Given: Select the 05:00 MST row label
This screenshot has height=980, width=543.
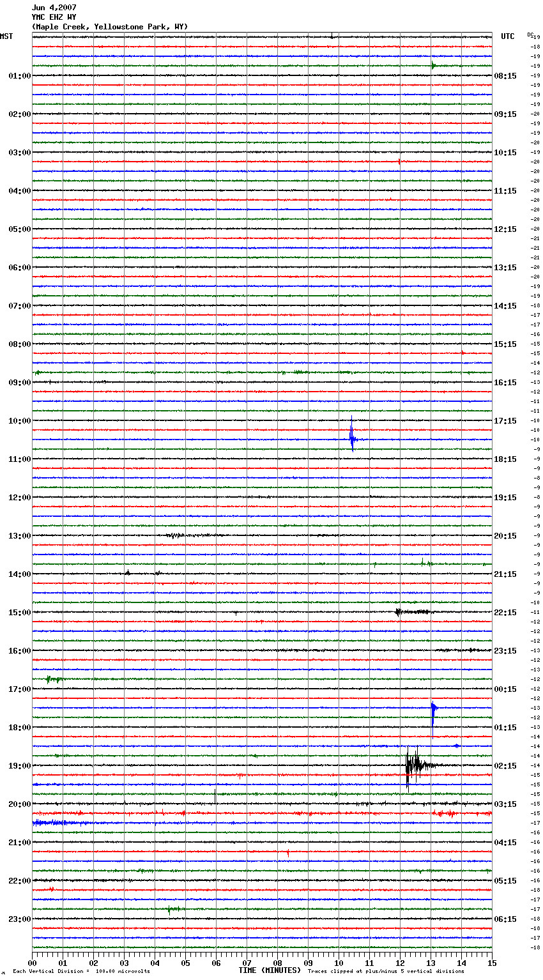Looking at the screenshot, I should click(x=20, y=229).
